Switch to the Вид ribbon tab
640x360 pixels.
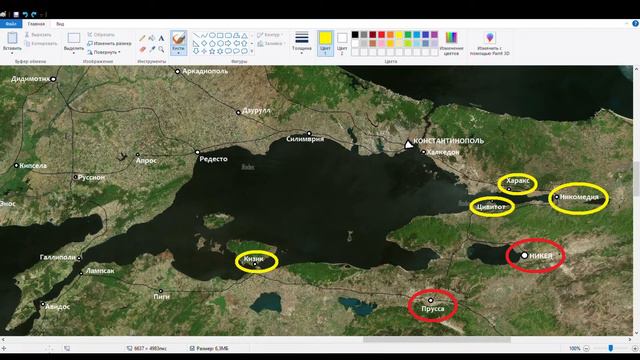pyautogui.click(x=60, y=24)
